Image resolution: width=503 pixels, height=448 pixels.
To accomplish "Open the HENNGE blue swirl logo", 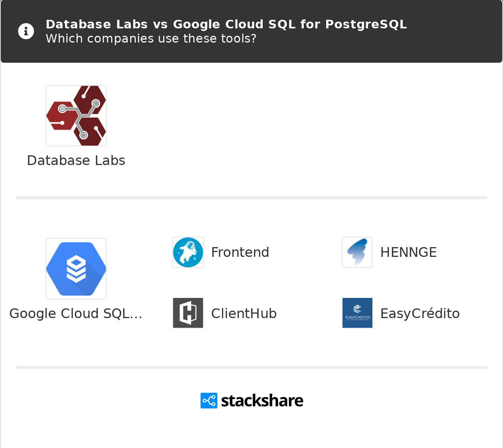I will tap(357, 252).
